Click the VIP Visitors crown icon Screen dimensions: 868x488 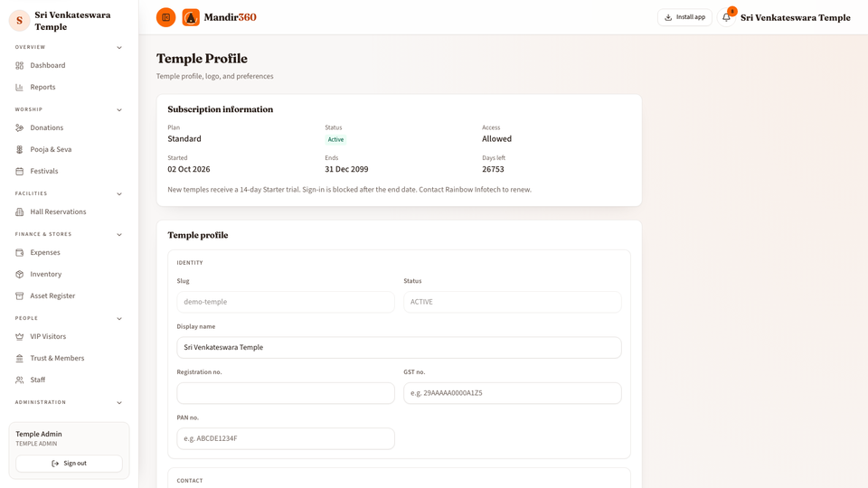[19, 336]
